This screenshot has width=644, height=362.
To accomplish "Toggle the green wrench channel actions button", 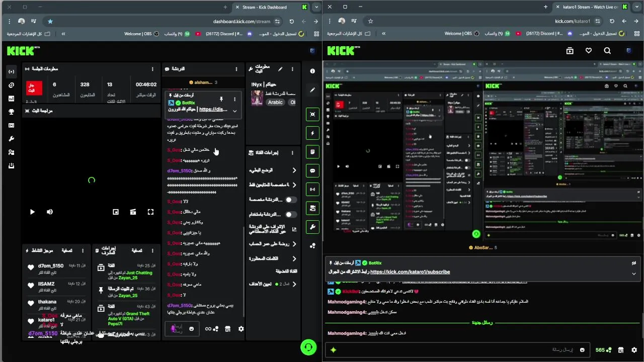I will coord(312,227).
